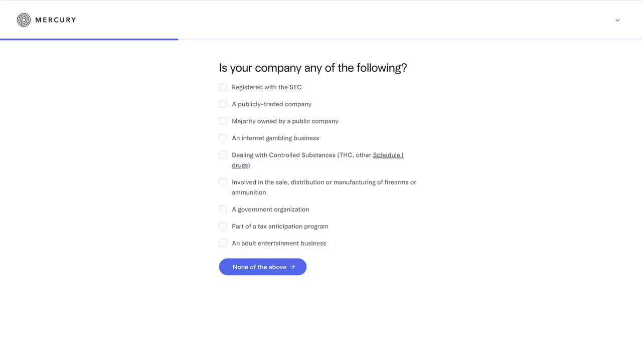
Task: Check the Registered with the SEC box
Action: point(223,87)
